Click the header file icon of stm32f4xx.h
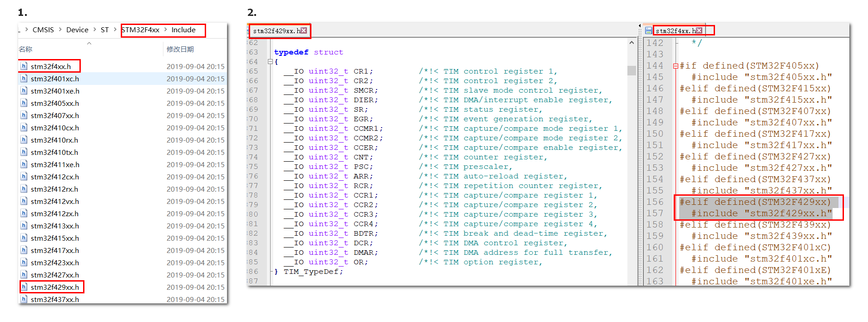The width and height of the screenshot is (868, 322). click(24, 66)
